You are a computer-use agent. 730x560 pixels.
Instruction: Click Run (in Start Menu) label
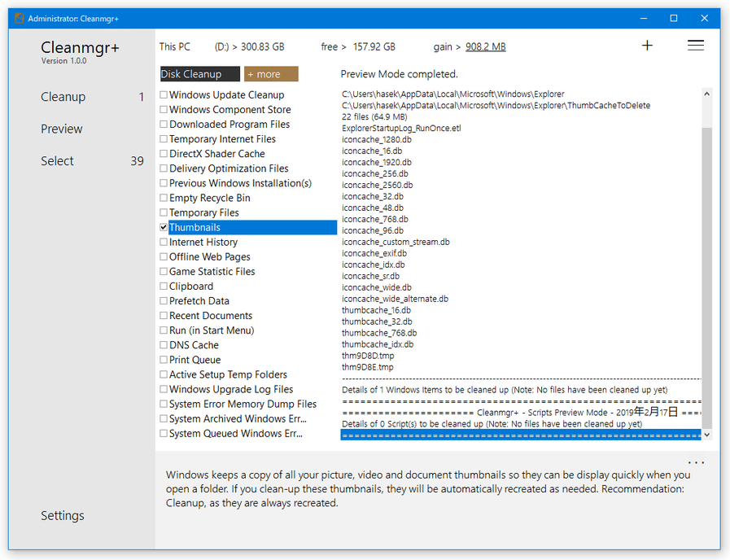[212, 330]
